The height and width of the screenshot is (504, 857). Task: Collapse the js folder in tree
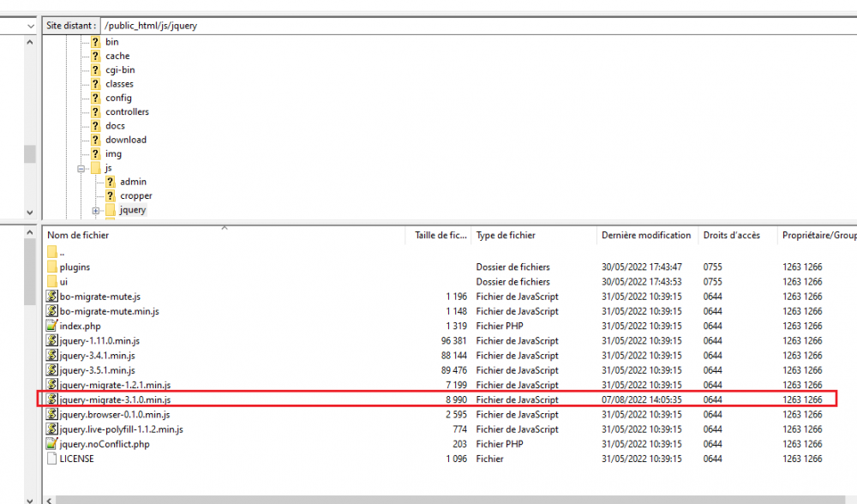81,169
